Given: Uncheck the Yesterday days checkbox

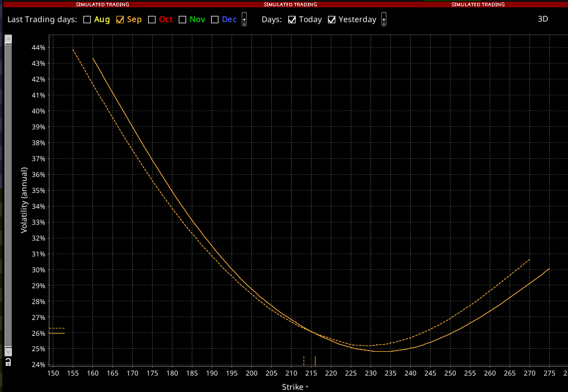Looking at the screenshot, I should point(332,19).
